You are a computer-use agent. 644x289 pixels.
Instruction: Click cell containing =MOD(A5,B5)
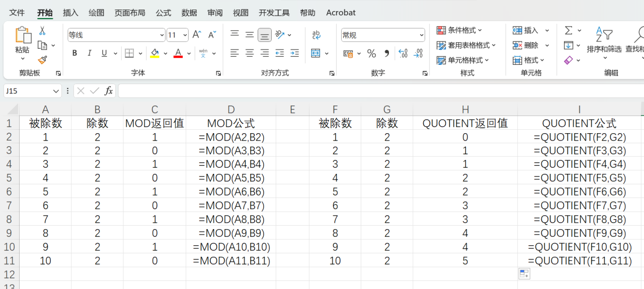(231, 178)
